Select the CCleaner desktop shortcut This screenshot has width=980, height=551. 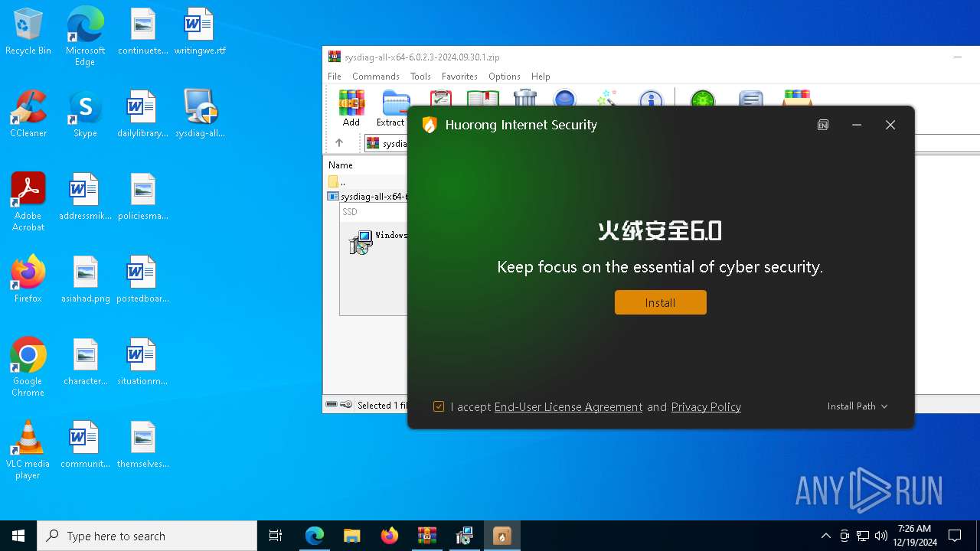(28, 113)
